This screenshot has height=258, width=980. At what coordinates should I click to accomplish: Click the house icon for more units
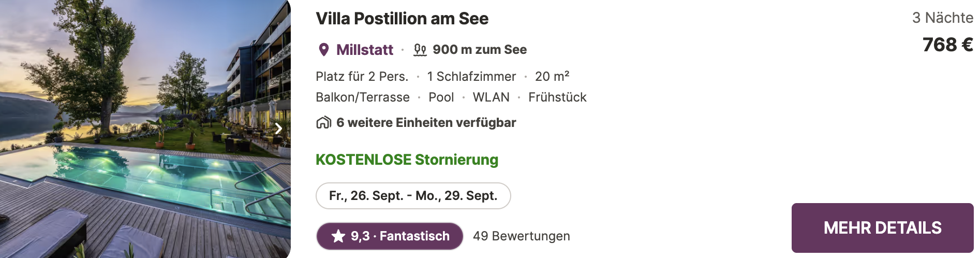(324, 123)
